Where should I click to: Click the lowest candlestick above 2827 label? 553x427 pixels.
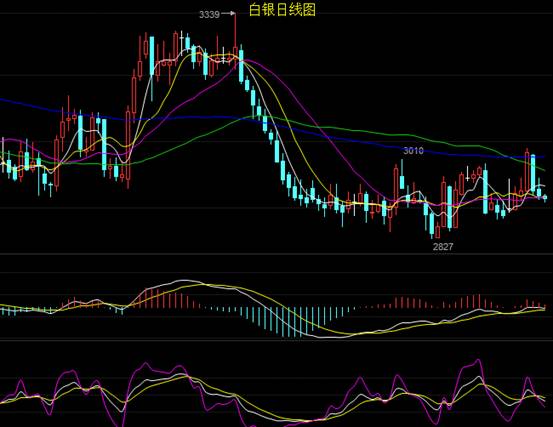[432, 224]
